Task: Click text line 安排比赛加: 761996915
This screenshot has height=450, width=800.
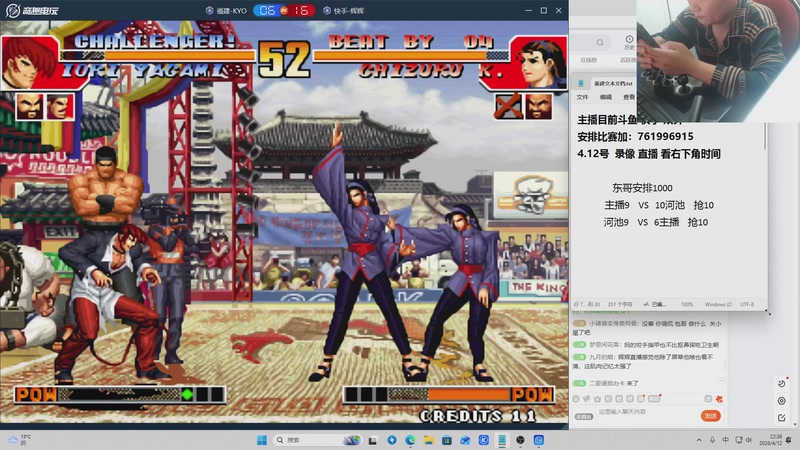Action: (635, 137)
